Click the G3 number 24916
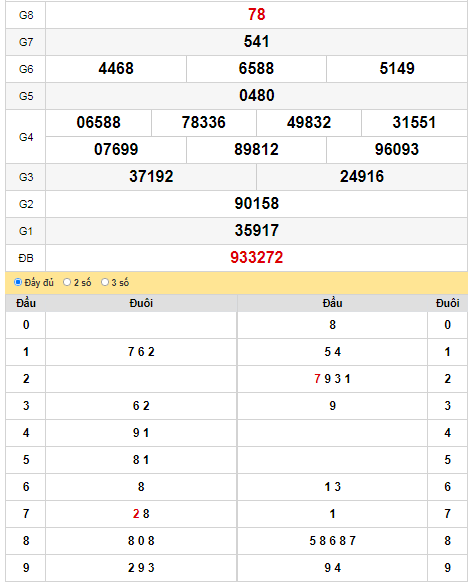472x585 pixels. click(x=362, y=176)
